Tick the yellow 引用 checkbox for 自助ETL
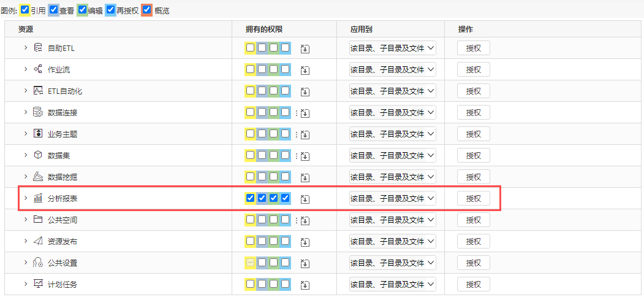Viewport: 644px width, 297px height. [x=250, y=48]
